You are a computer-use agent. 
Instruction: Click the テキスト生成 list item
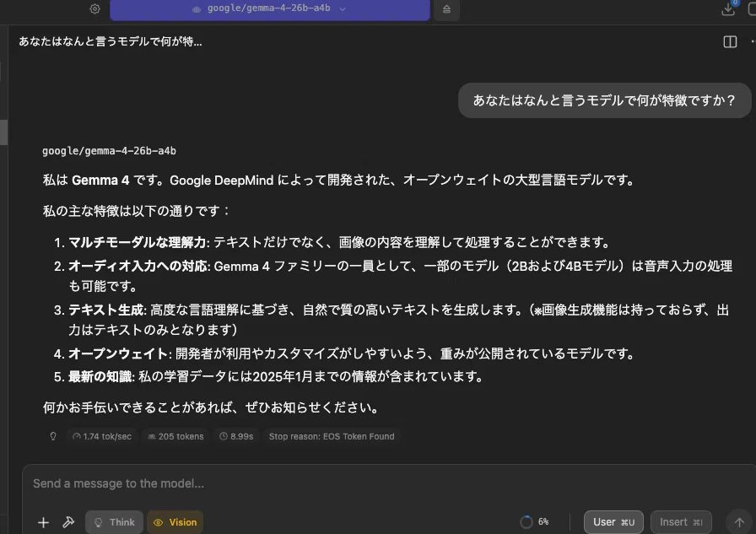pyautogui.click(x=391, y=320)
